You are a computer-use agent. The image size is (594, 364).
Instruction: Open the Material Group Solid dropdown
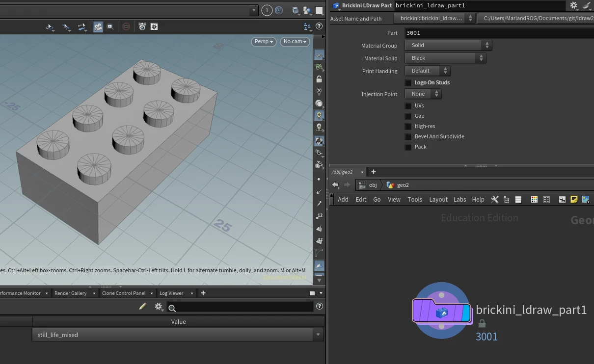click(448, 45)
